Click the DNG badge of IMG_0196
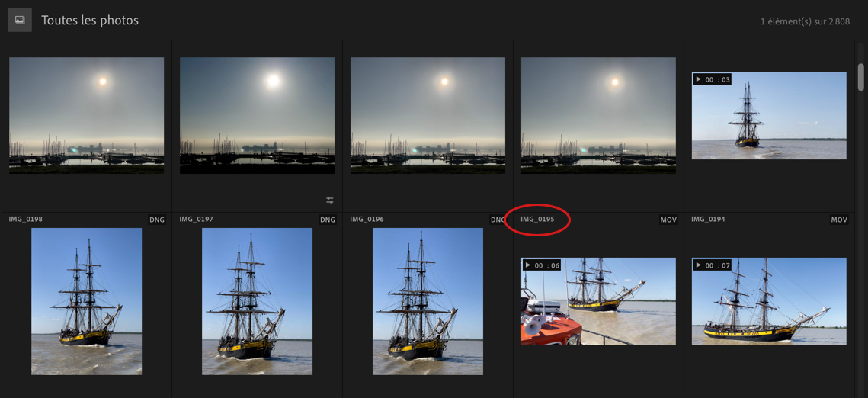868x398 pixels. [x=498, y=220]
